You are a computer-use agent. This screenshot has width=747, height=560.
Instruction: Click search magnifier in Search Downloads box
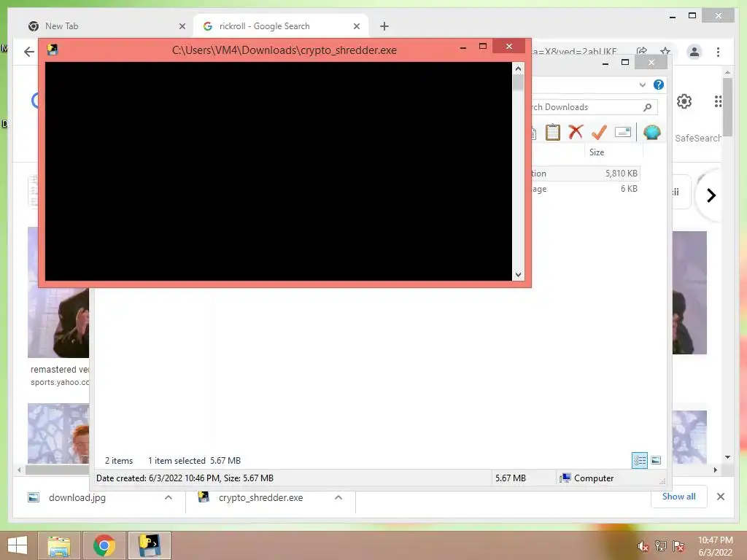[x=647, y=107]
